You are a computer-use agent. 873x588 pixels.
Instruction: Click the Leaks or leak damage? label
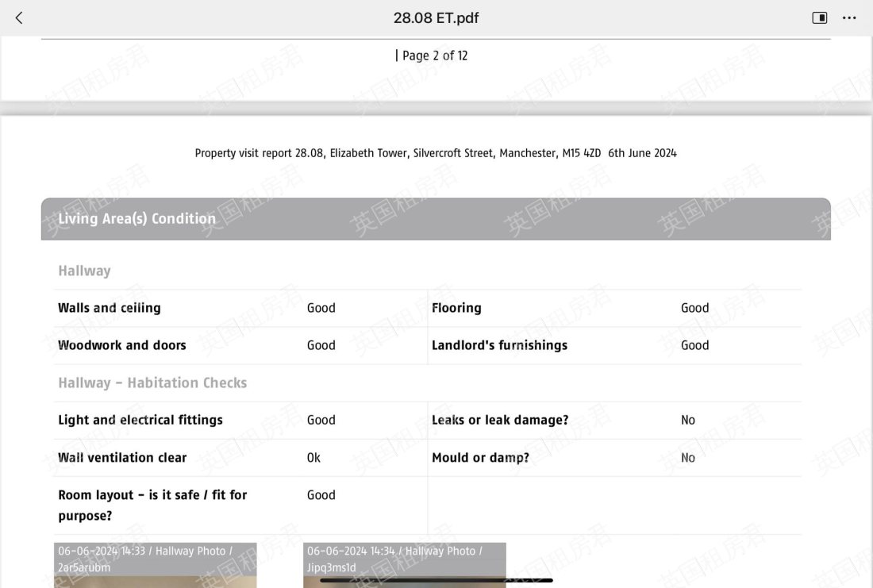click(500, 420)
